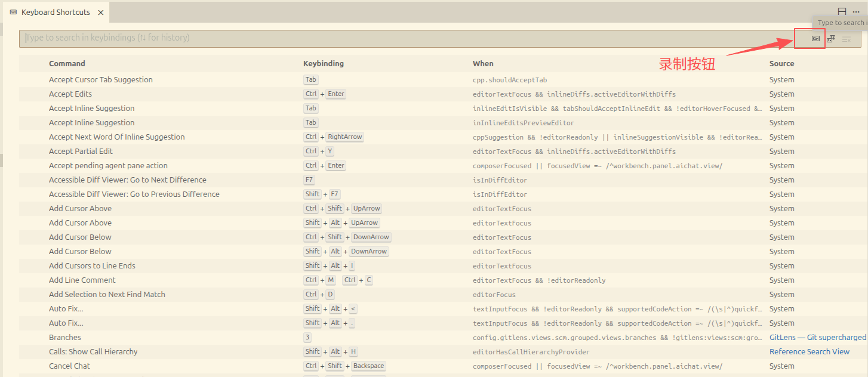868x377 pixels.
Task: Click the Branches keybinding '3' cell
Action: tap(307, 337)
